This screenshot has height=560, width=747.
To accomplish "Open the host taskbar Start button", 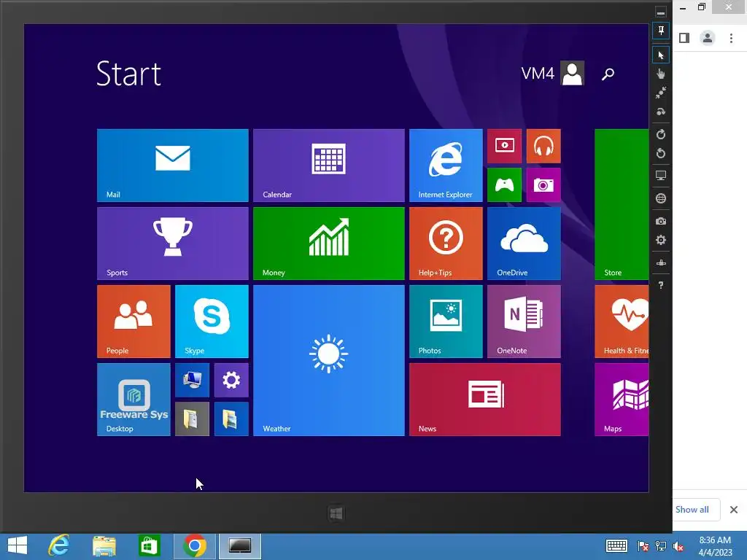I will [x=18, y=545].
